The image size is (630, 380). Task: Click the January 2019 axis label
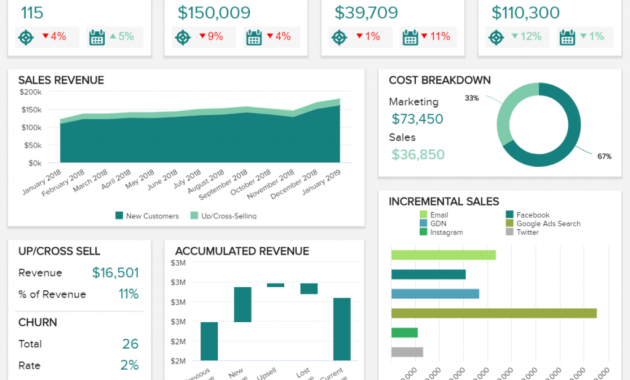point(321,182)
